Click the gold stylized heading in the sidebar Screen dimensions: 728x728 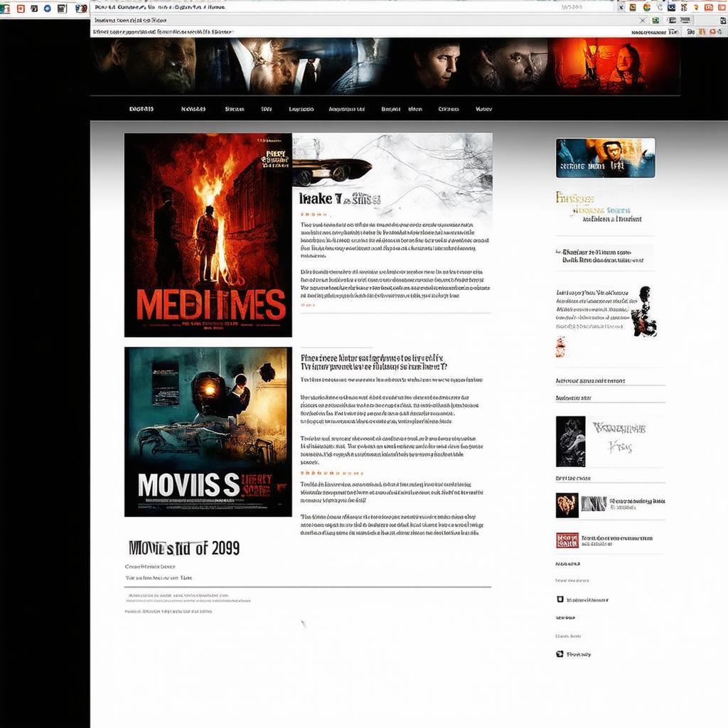tap(574, 198)
